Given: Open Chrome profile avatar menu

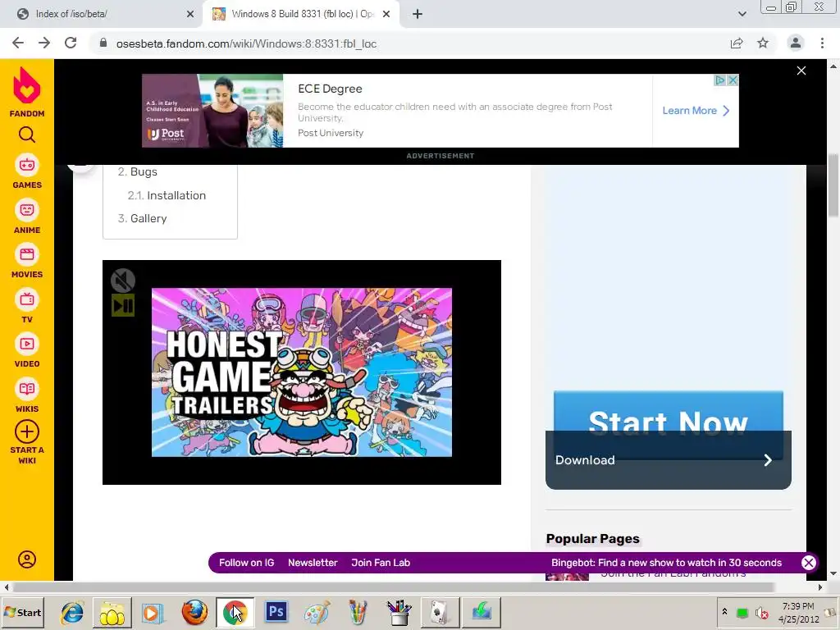Looking at the screenshot, I should pyautogui.click(x=796, y=43).
